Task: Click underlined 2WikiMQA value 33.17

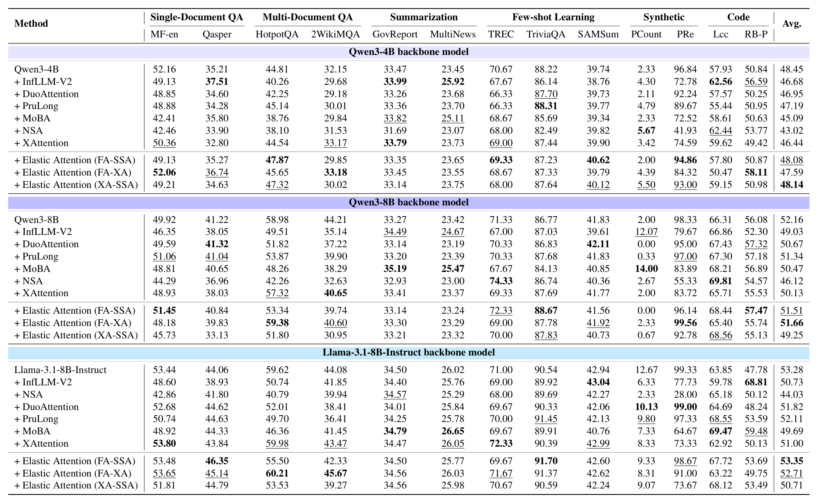Action: (336, 143)
